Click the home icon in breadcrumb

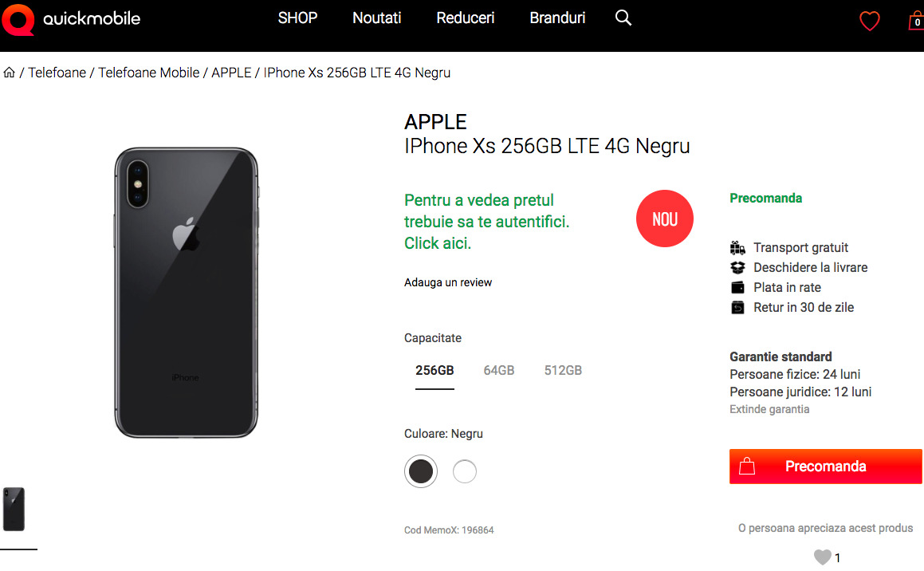coord(10,73)
